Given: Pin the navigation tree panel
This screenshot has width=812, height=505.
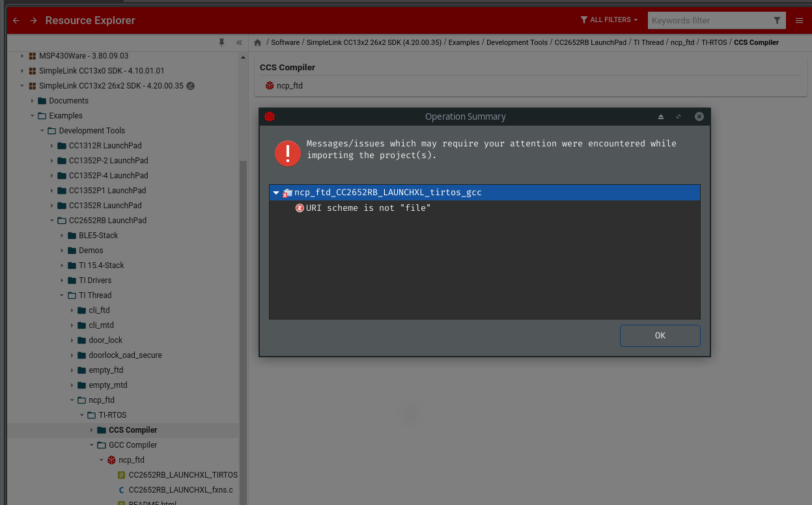Looking at the screenshot, I should pyautogui.click(x=221, y=42).
